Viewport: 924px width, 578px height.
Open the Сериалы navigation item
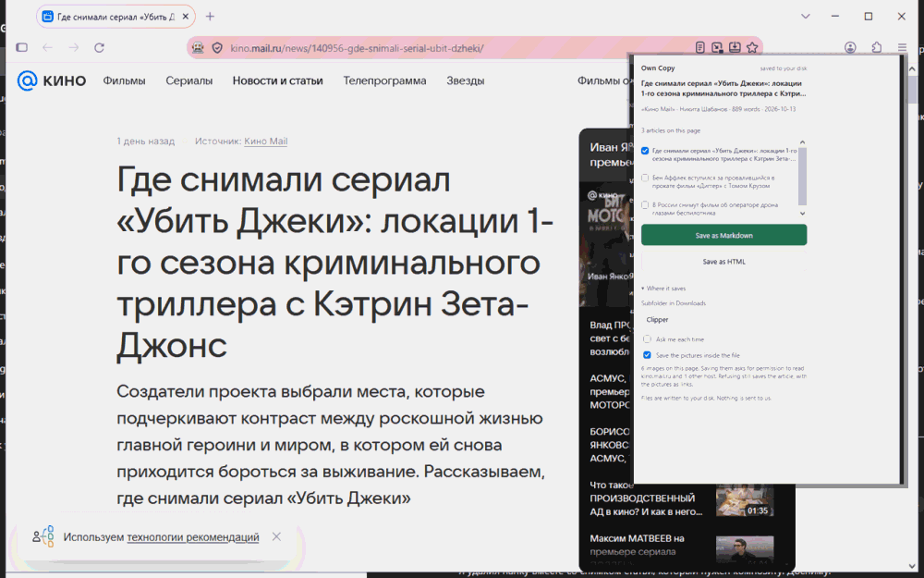click(188, 80)
